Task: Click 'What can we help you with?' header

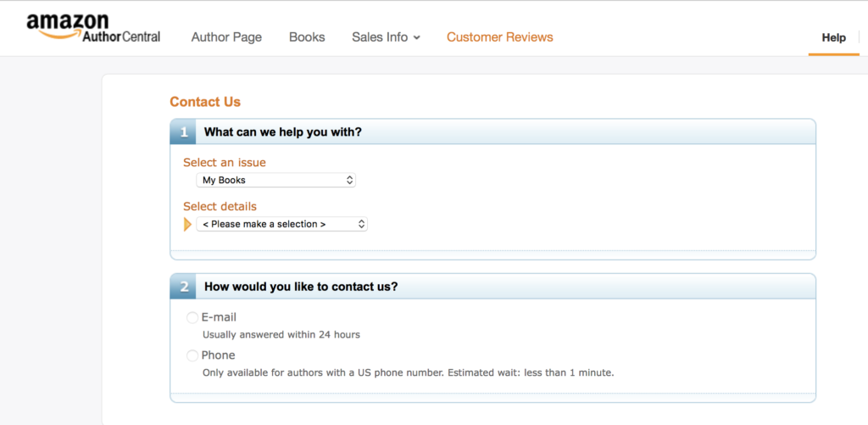Action: tap(283, 132)
